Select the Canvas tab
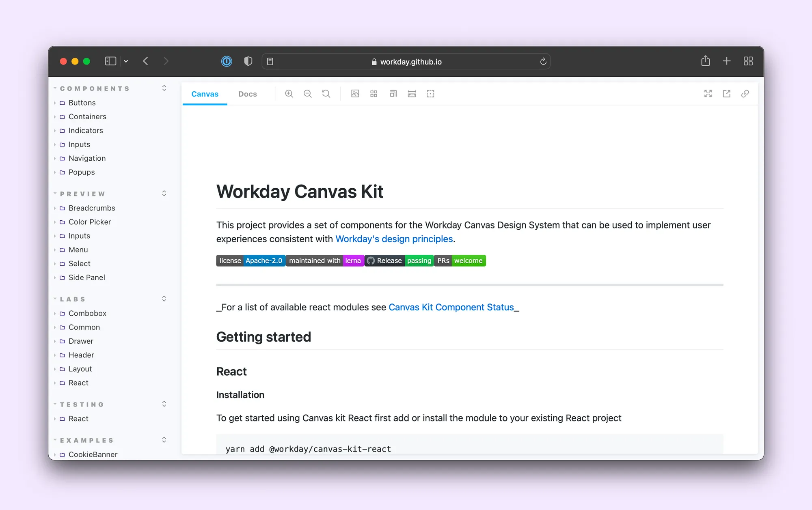Image resolution: width=812 pixels, height=510 pixels. click(205, 94)
